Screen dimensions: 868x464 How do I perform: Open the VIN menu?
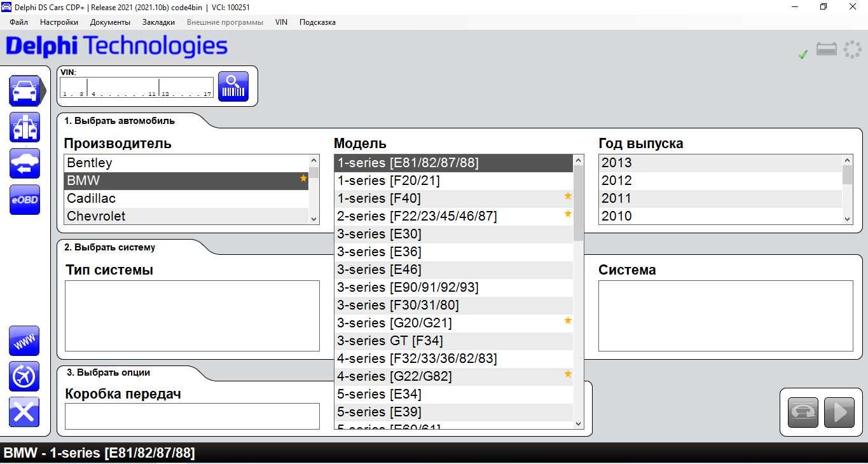pos(281,22)
